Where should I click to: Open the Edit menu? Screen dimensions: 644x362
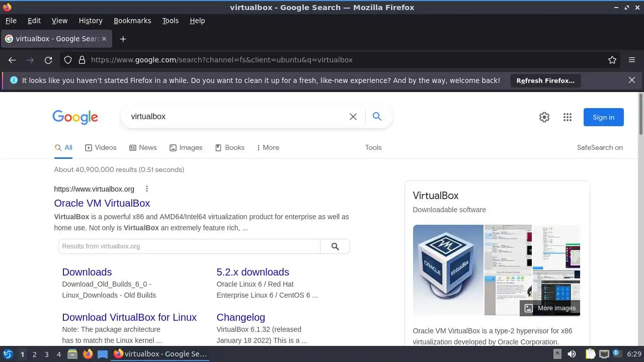[34, 21]
